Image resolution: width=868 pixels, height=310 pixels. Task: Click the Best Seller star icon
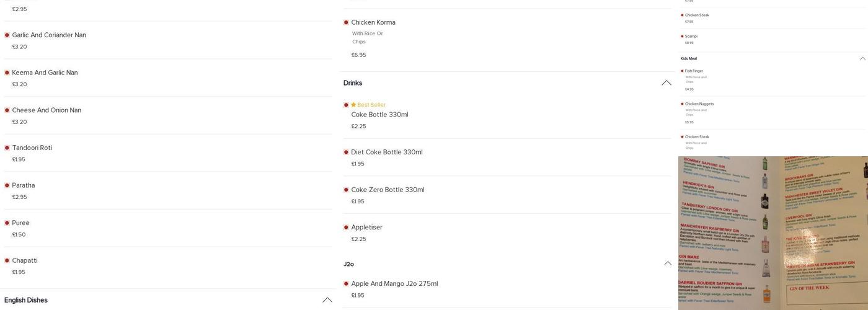(x=353, y=105)
